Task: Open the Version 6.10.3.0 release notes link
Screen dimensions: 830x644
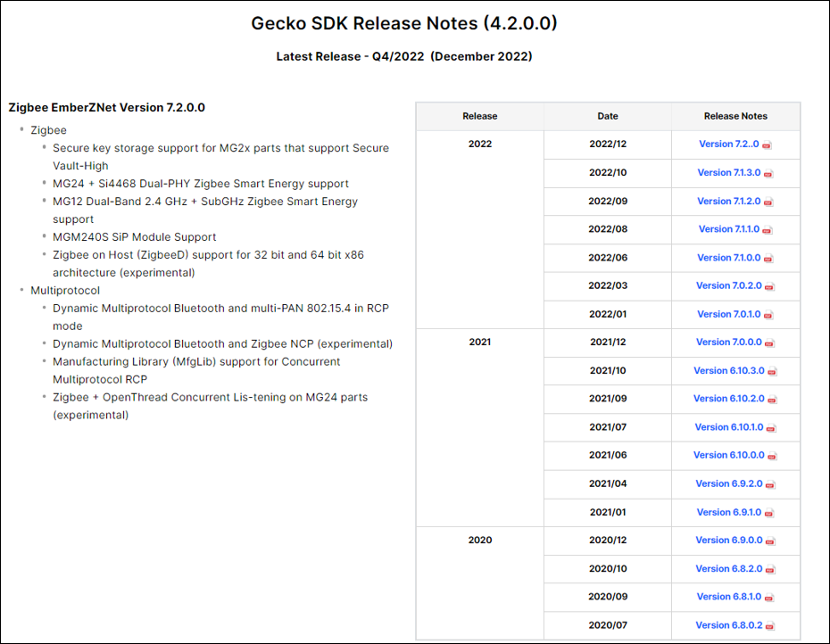Action: tap(729, 371)
